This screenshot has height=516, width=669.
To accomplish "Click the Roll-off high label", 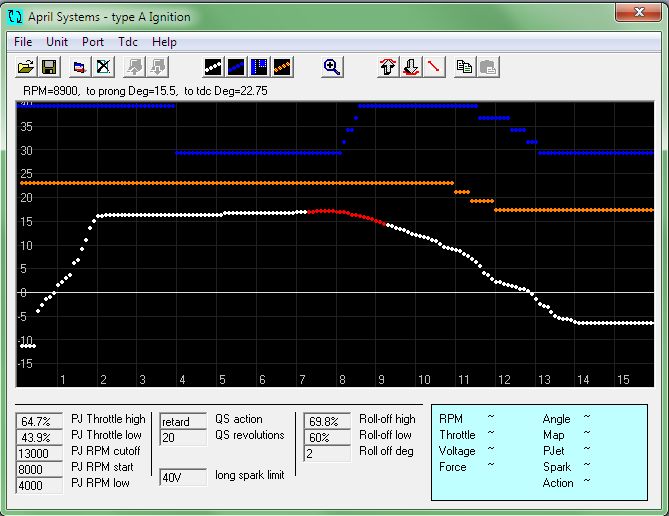I will 387,419.
